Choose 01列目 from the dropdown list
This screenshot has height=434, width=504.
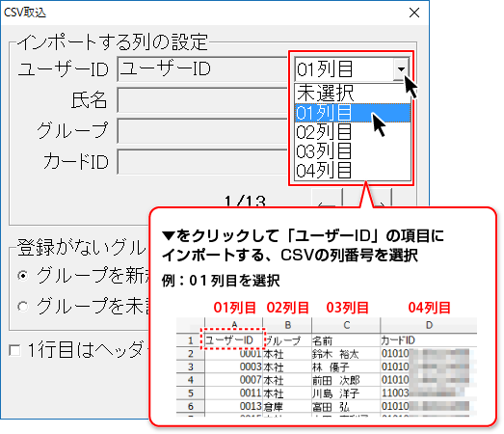click(353, 113)
